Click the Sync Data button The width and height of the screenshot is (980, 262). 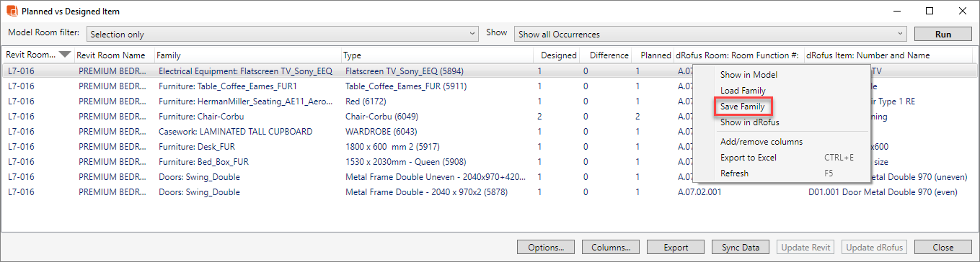741,248
